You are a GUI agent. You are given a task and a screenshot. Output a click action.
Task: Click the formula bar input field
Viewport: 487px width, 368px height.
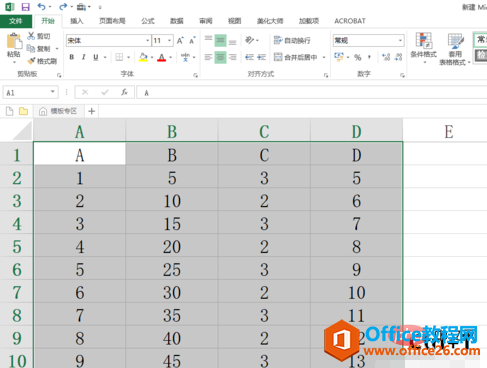click(x=312, y=92)
